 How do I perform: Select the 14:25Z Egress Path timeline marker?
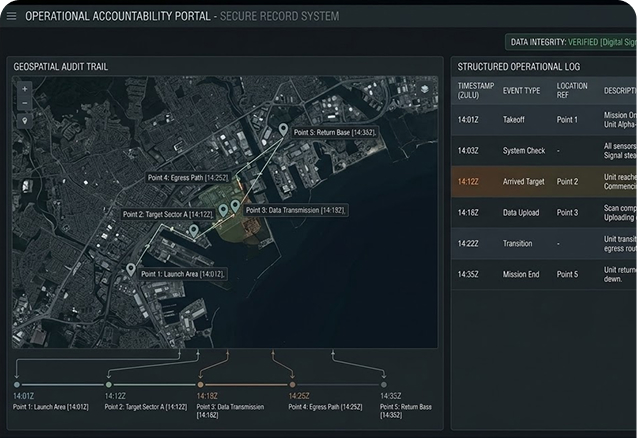(x=292, y=384)
